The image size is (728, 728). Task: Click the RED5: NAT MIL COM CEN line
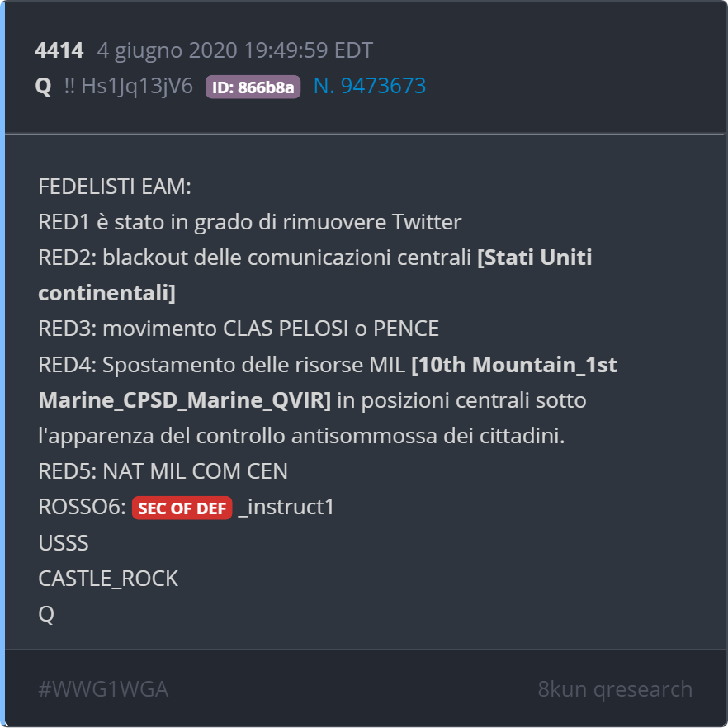(x=163, y=472)
